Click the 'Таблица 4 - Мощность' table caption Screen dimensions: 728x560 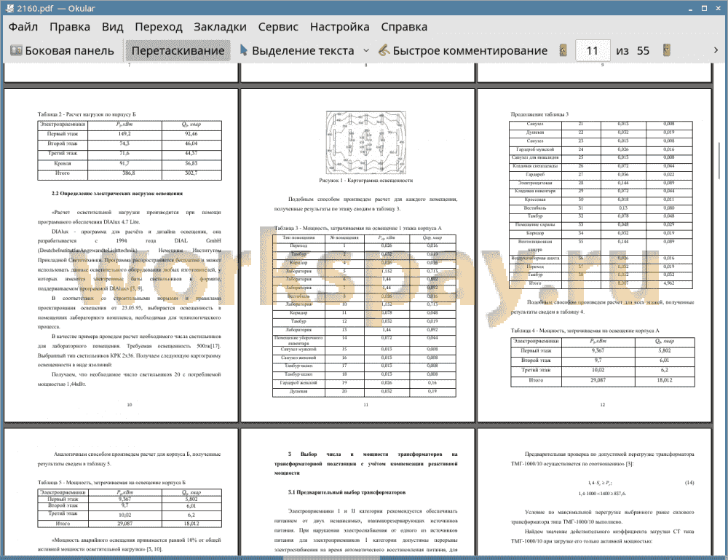(x=585, y=331)
